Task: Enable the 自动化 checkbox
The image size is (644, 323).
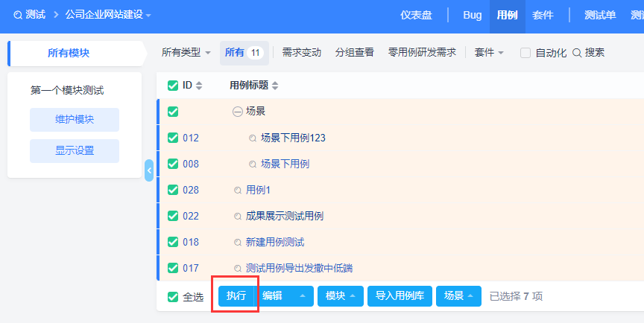Action: 525,53
